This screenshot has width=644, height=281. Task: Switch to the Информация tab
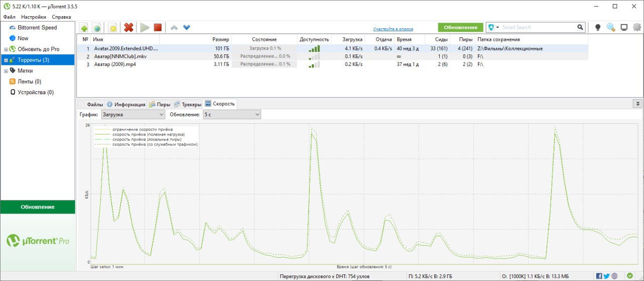[x=126, y=104]
